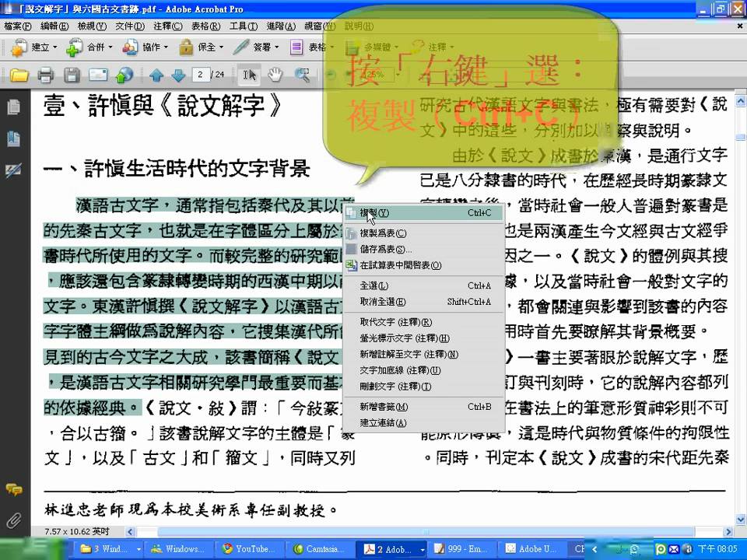Click vertical scrollbar up arrow
Image resolution: width=747 pixels, height=560 pixels.
[741, 101]
